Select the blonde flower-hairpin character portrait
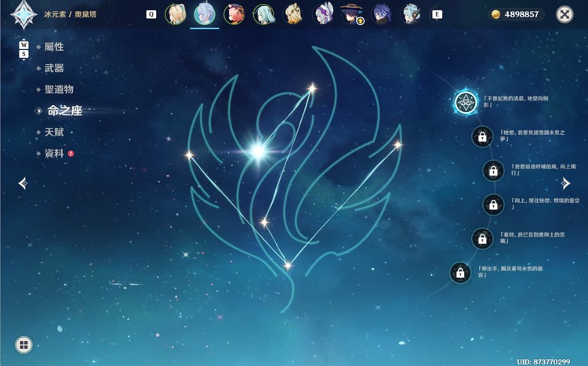 click(293, 14)
